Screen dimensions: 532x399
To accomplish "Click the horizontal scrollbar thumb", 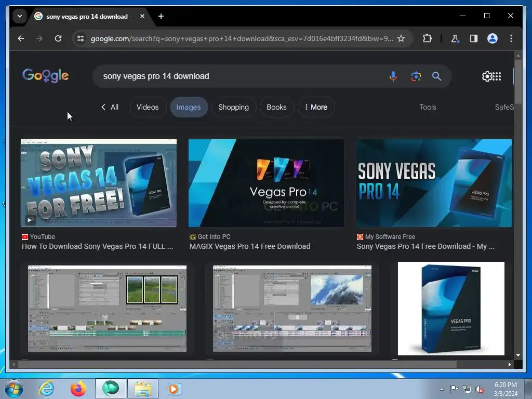I will click(x=237, y=364).
